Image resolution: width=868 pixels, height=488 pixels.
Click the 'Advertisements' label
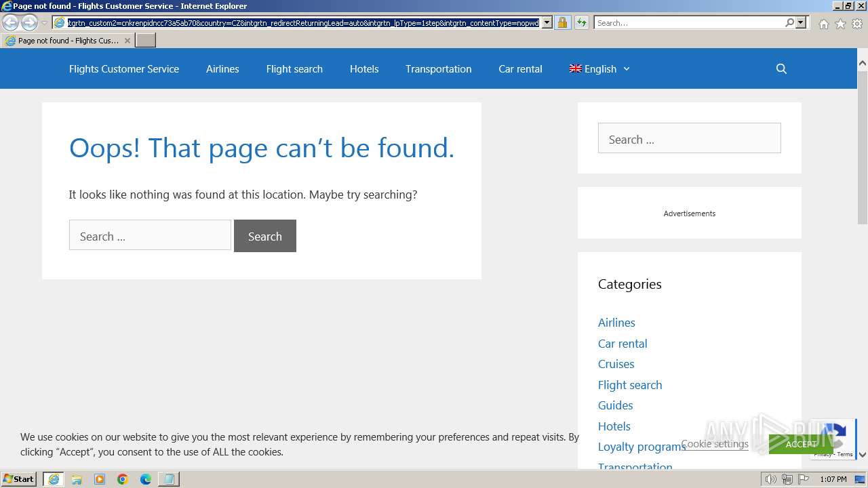pyautogui.click(x=689, y=213)
